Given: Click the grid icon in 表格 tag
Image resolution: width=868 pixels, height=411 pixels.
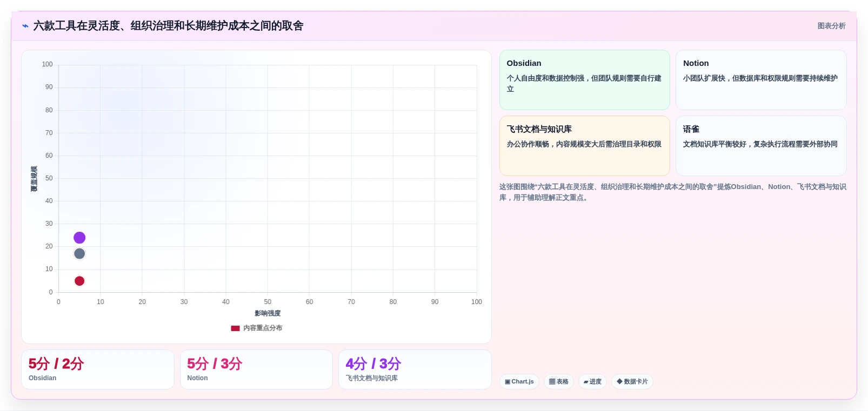Looking at the screenshot, I should click(x=552, y=382).
